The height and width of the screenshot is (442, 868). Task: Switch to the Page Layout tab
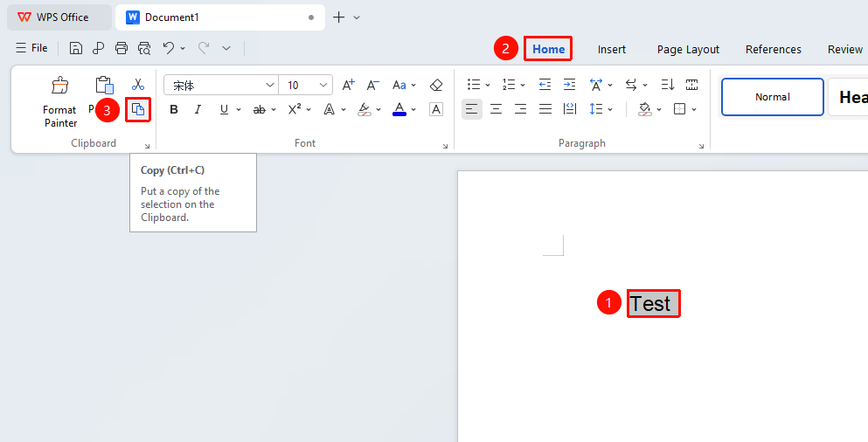coord(688,49)
